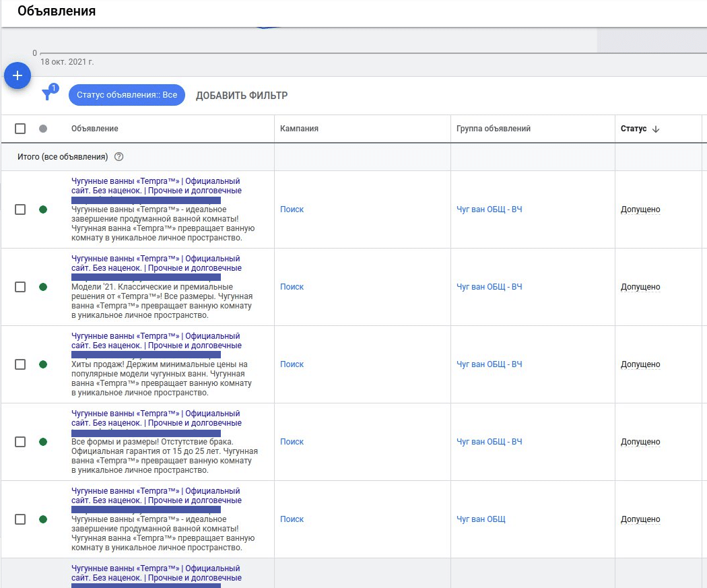Click the blue plus button to create ad

[18, 75]
